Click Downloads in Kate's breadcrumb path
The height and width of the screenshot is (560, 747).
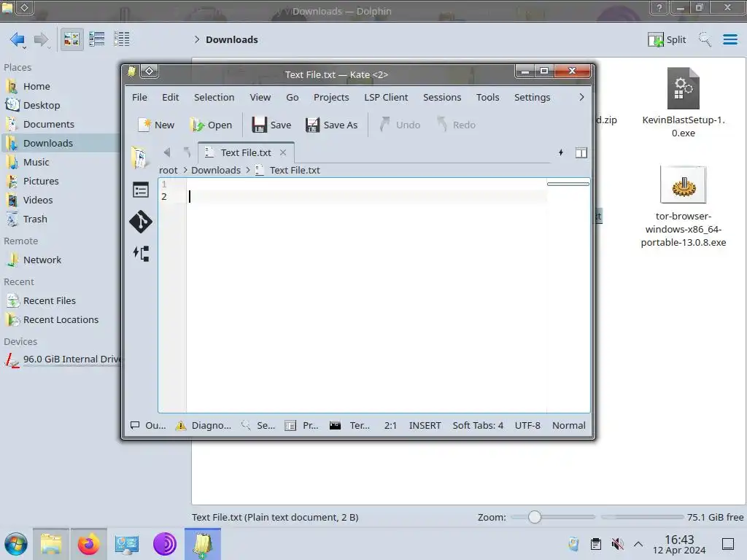pos(216,170)
